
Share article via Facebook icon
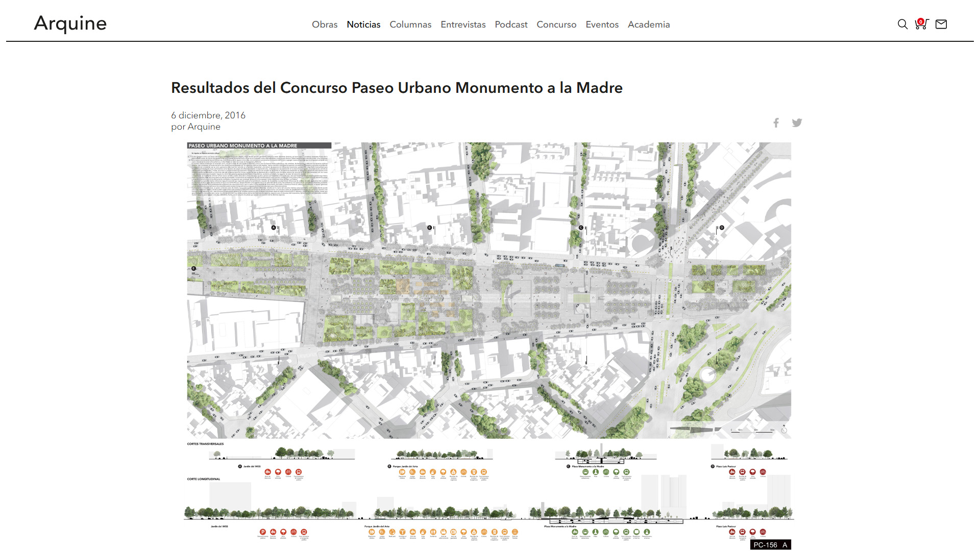[776, 123]
